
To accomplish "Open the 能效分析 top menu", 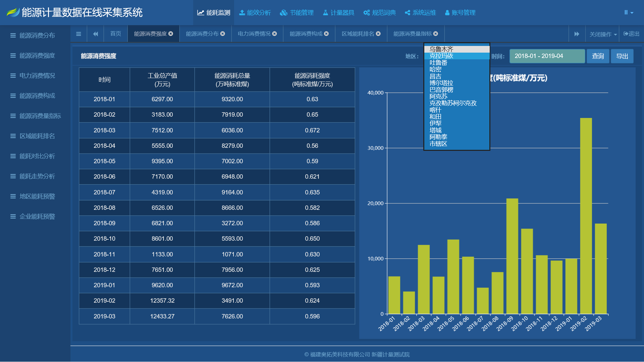I will point(255,13).
